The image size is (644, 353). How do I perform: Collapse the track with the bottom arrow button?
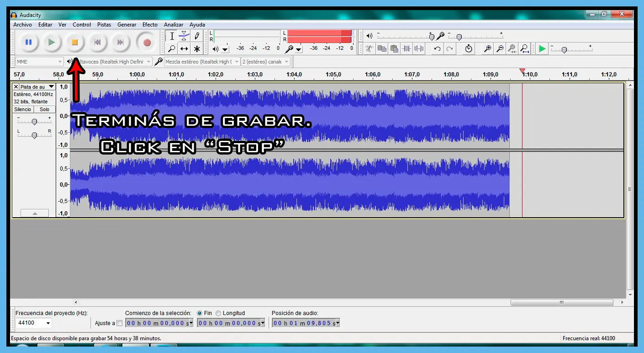(x=34, y=213)
